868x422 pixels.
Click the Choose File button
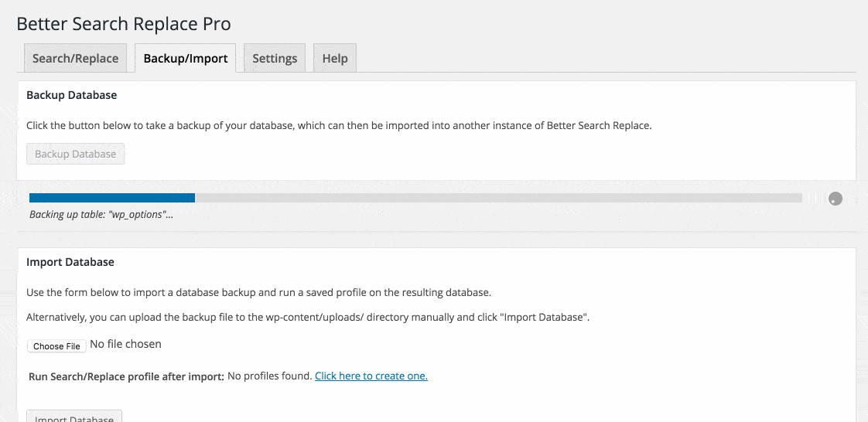point(57,346)
